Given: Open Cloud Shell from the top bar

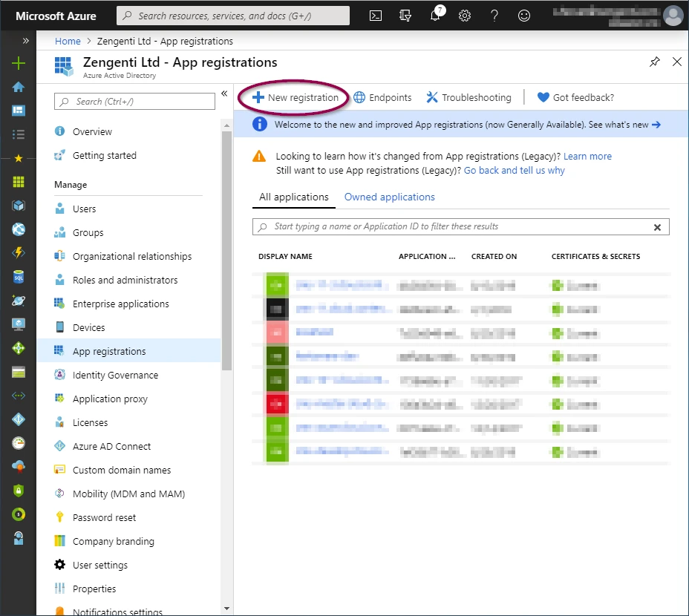Looking at the screenshot, I should 376,15.
